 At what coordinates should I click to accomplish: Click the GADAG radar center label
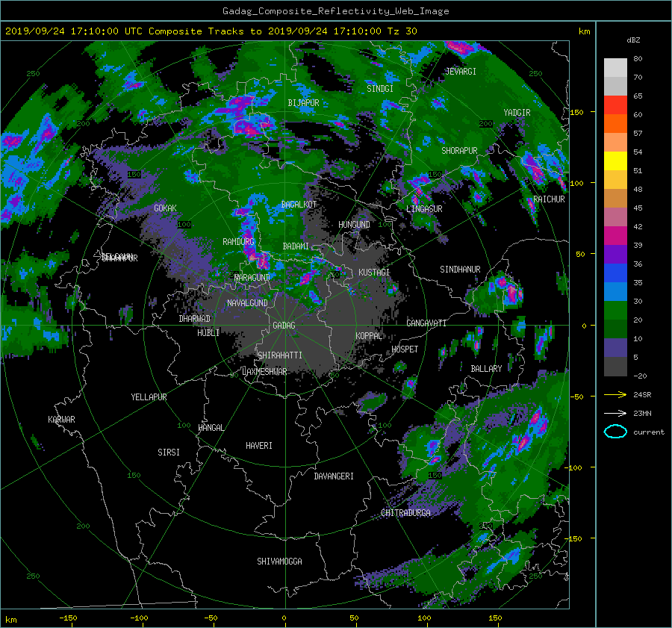pyautogui.click(x=284, y=326)
